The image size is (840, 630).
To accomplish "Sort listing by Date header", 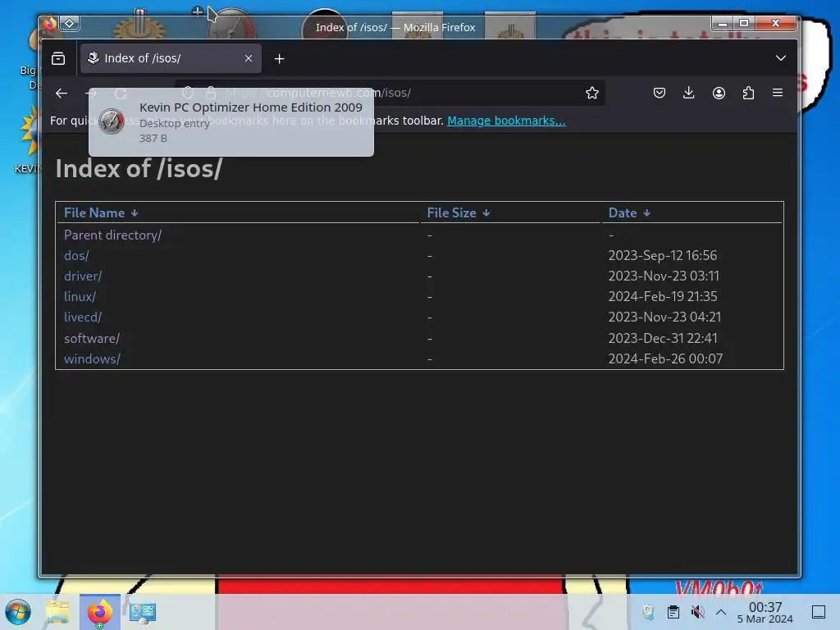I will [623, 212].
